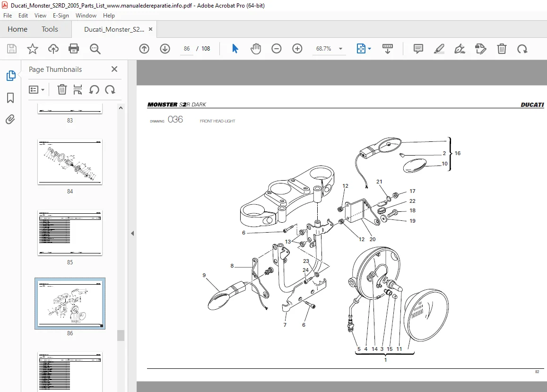547x392 pixels.
Task: Go to previous page arrow
Action: [x=144, y=49]
